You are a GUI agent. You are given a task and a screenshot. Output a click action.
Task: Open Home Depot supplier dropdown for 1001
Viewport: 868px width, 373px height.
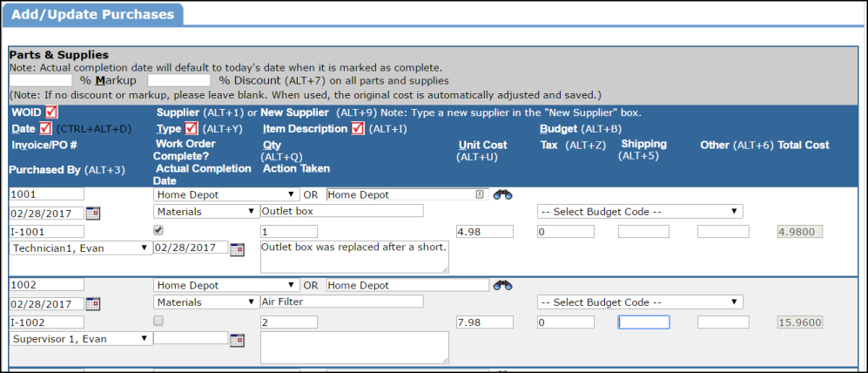click(x=226, y=194)
